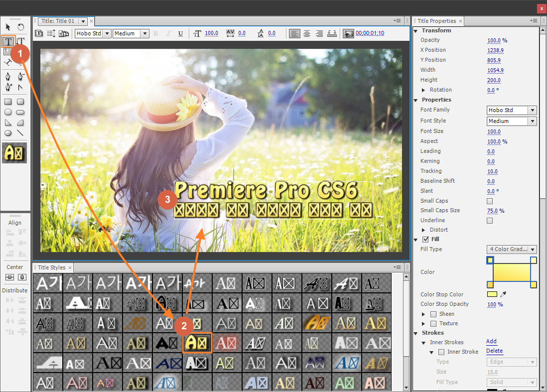
Task: Toggle underline text formatting
Action: click(x=180, y=33)
